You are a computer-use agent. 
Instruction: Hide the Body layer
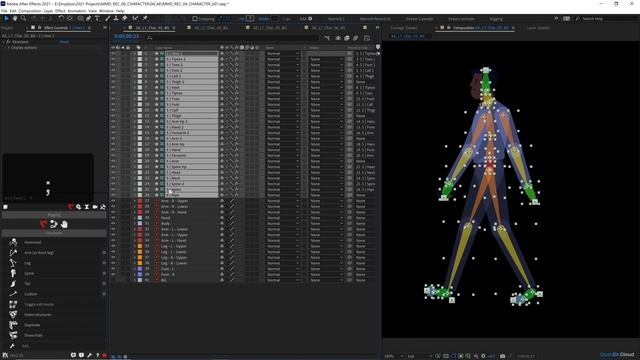point(113,224)
